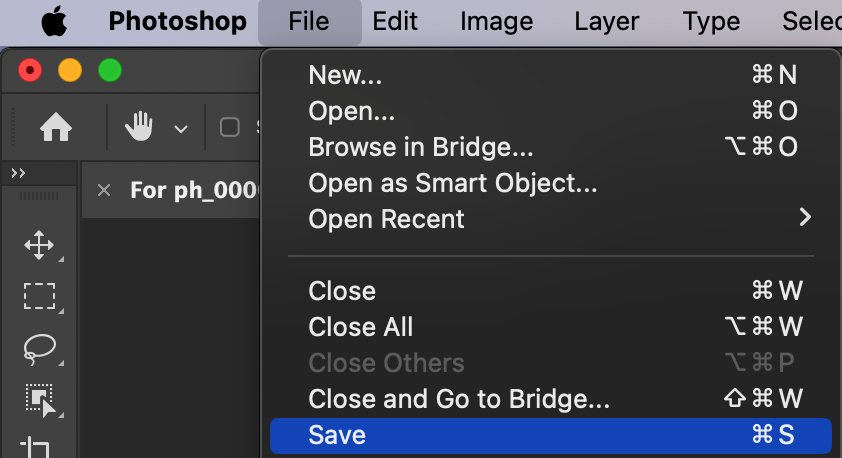Close the 'For ph_000' document tab
Image resolution: width=842 pixels, height=458 pixels.
tap(104, 190)
